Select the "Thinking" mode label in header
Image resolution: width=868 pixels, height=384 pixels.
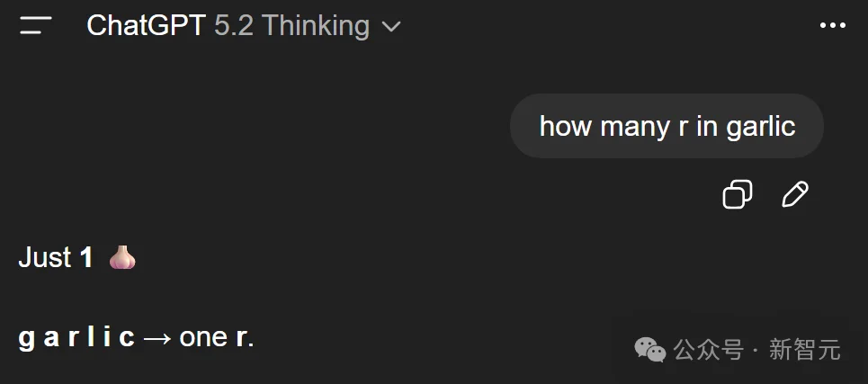[316, 26]
